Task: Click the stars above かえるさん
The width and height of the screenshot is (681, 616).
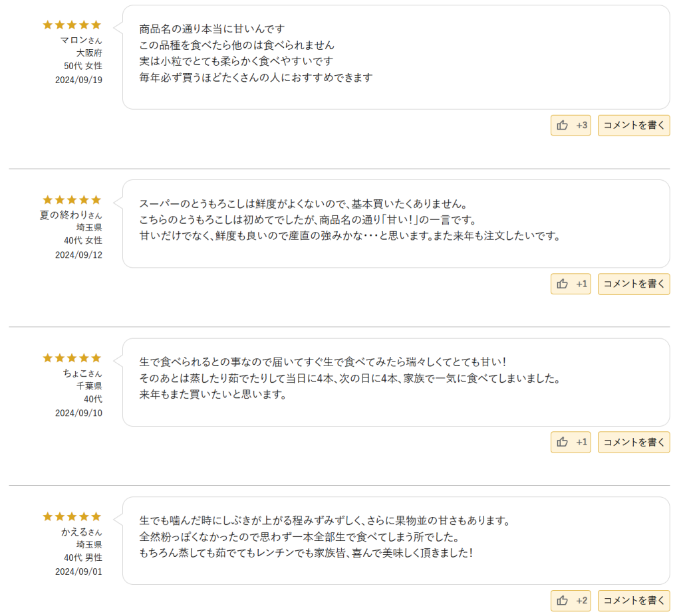Action: pos(72,516)
